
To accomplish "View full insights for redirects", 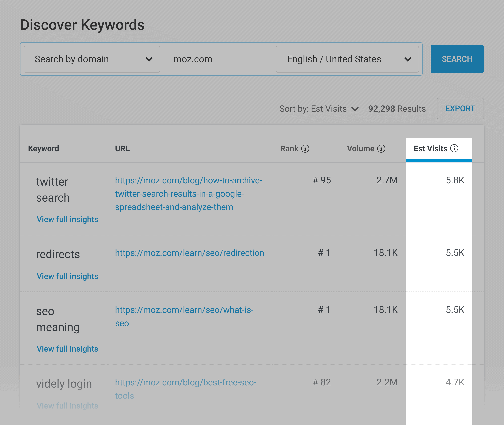I will coord(67,276).
